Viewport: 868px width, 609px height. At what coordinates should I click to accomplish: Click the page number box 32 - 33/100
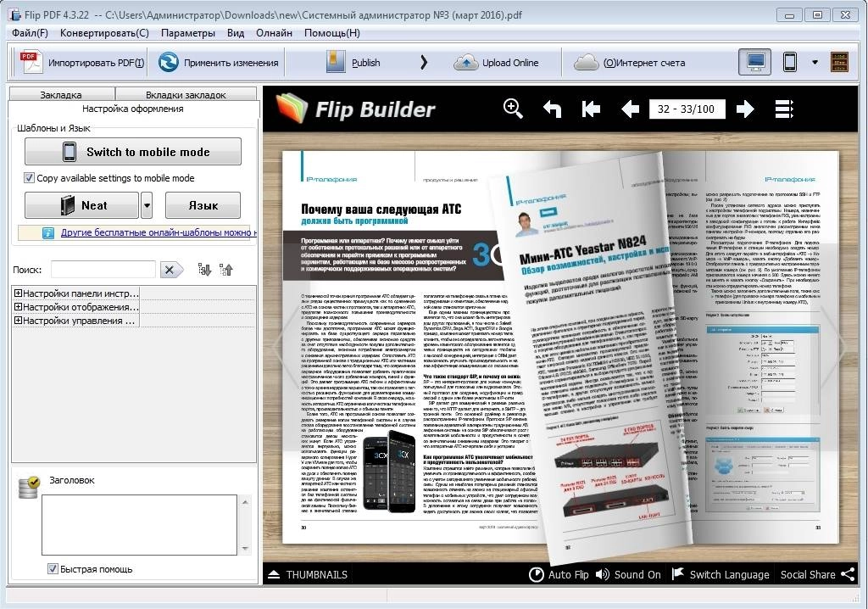point(687,109)
